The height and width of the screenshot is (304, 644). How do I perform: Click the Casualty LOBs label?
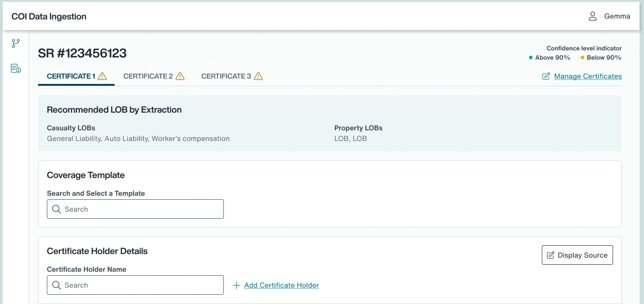71,128
